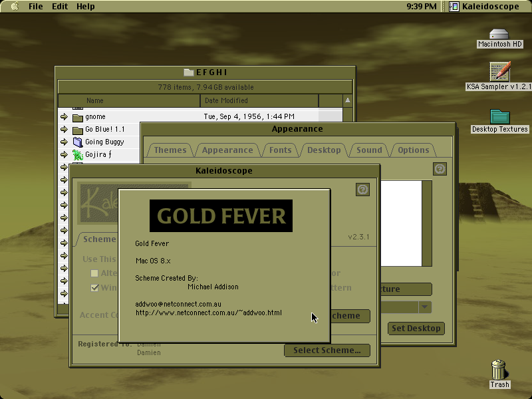
Task: Switch to the Themes tab in Appearance
Action: click(170, 150)
